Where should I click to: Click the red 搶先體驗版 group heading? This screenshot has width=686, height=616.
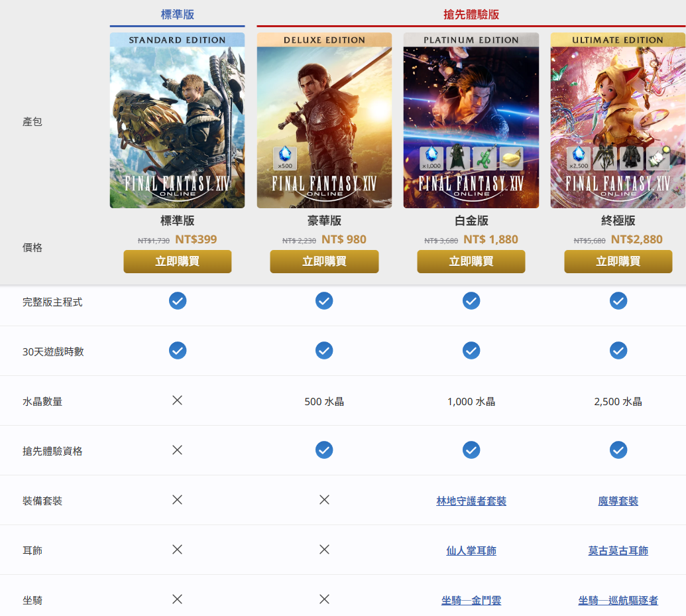point(471,15)
